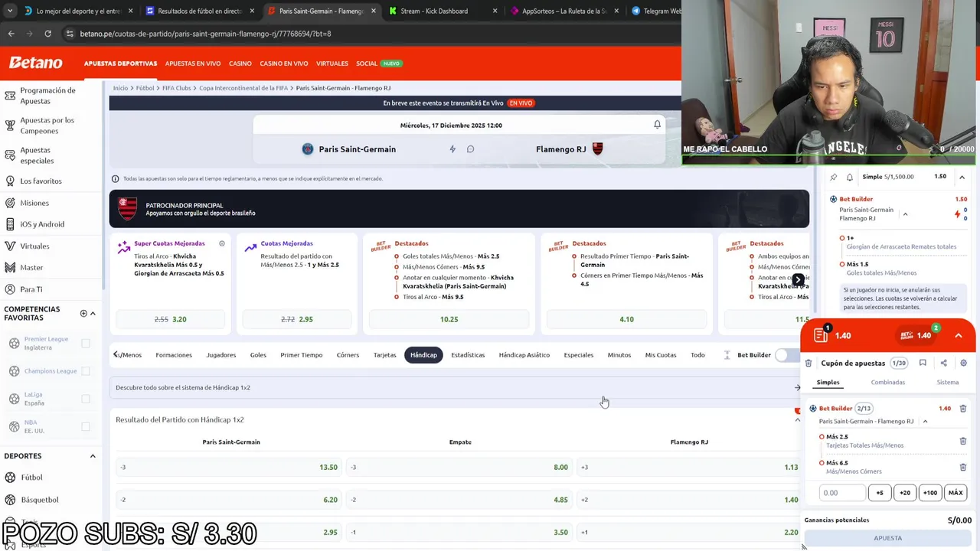Collapse Resultado del Partido con Hándicap section
This screenshot has height=551, width=980.
[797, 419]
